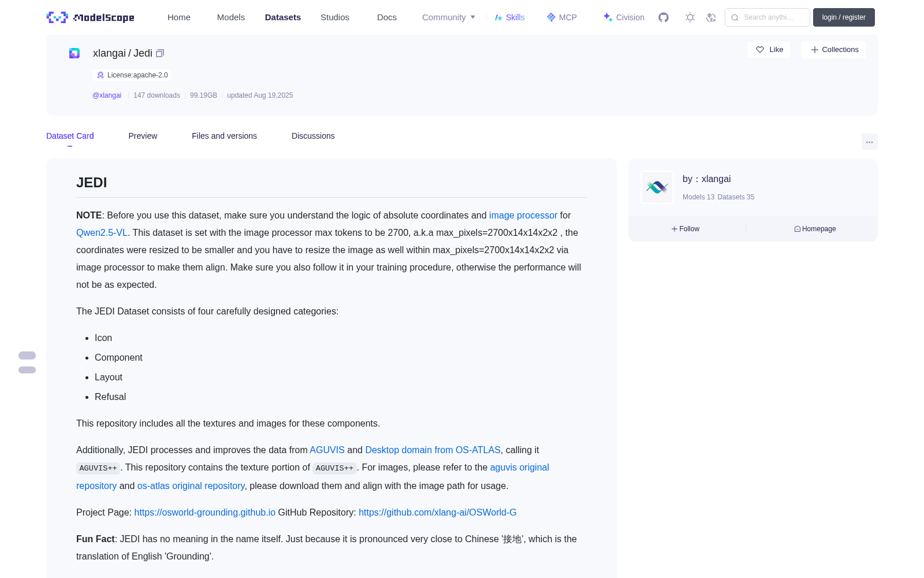Click the xlangai / Jedi title
924x578 pixels.
(x=122, y=53)
